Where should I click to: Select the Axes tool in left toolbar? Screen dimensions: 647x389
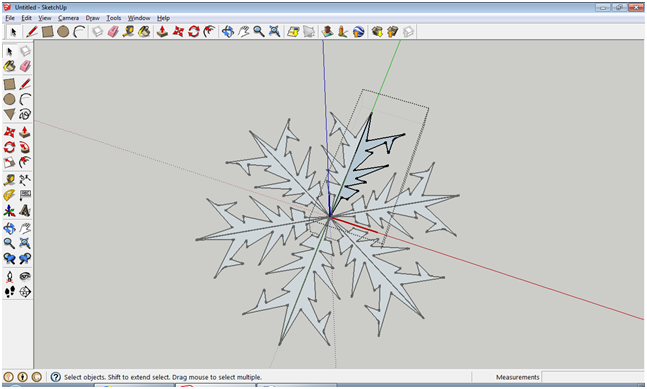pyautogui.click(x=9, y=212)
